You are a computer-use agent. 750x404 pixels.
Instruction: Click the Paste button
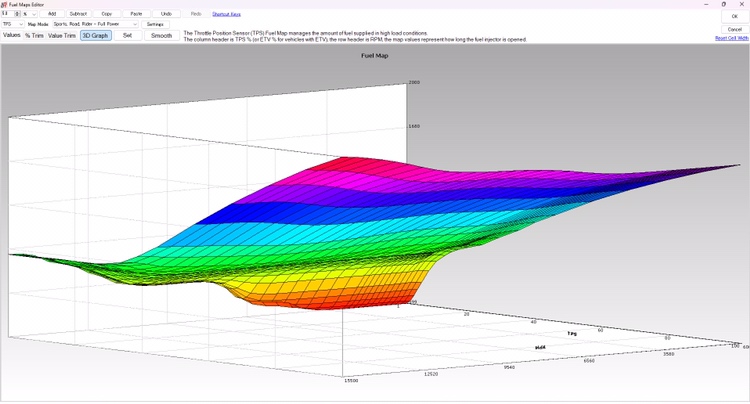point(136,14)
